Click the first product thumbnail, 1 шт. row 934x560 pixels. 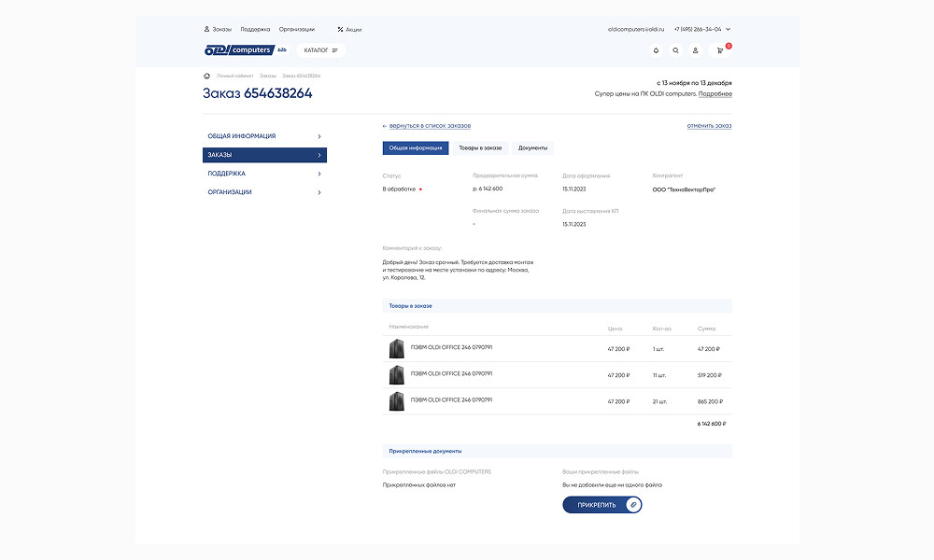coord(397,349)
